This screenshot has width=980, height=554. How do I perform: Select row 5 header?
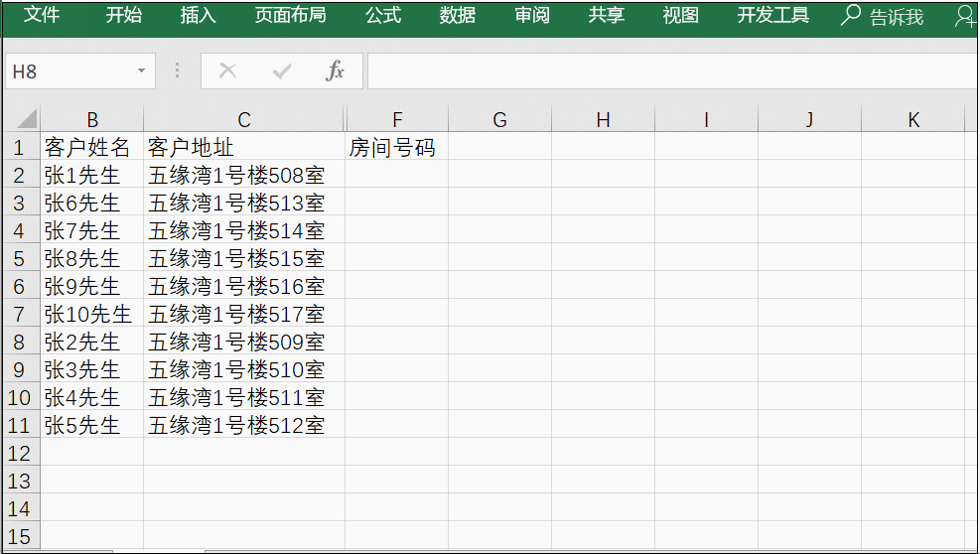pyautogui.click(x=19, y=258)
